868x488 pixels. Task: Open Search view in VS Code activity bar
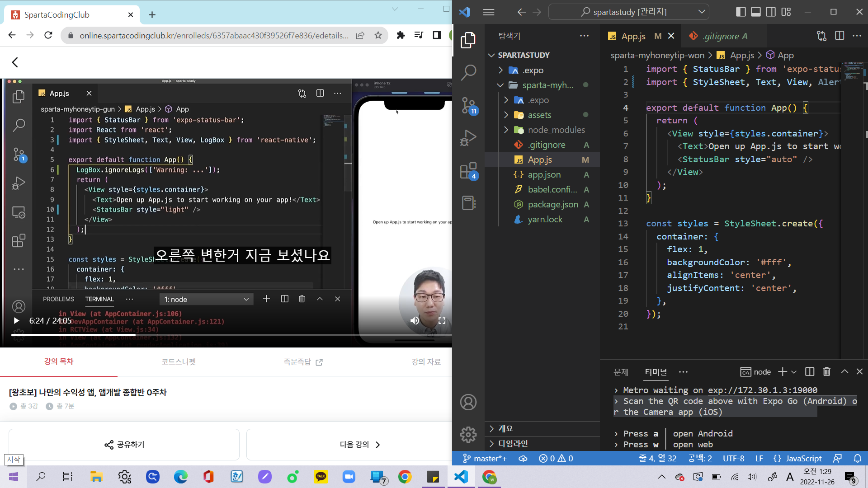468,72
